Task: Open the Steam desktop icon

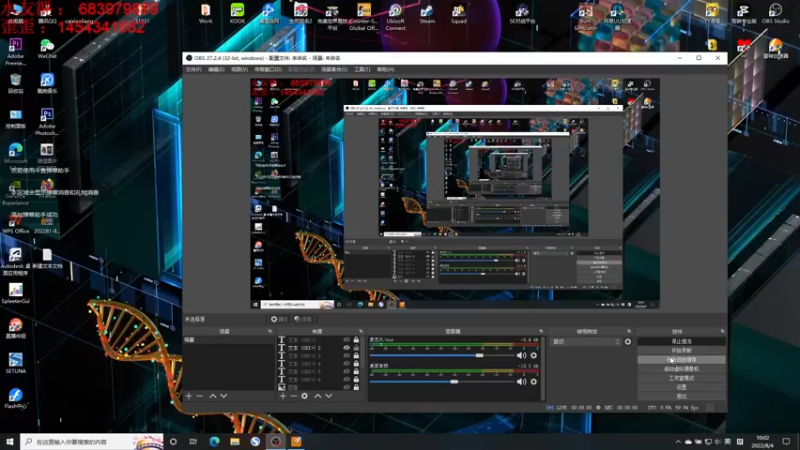Action: 427,14
